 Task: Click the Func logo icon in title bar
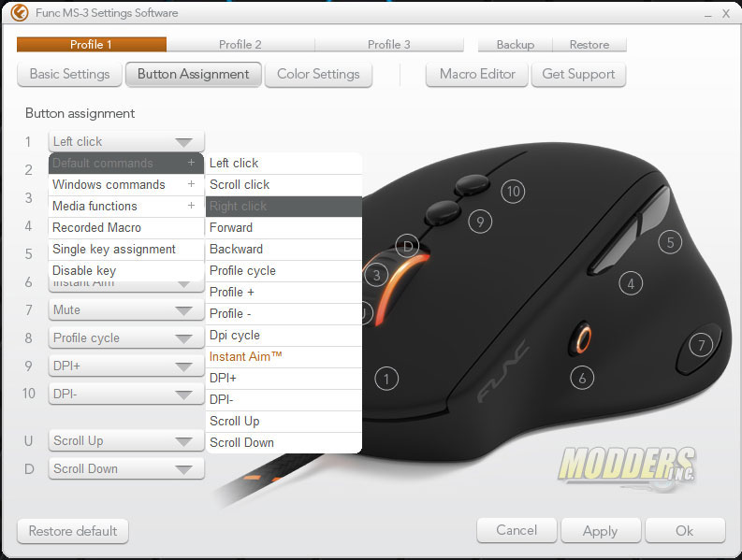20,12
